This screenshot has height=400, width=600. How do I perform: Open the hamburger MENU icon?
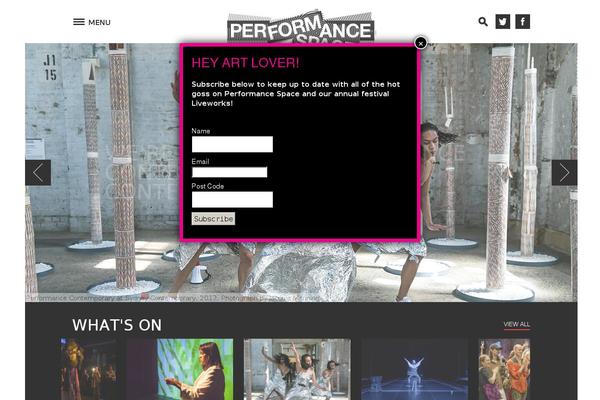coord(79,22)
